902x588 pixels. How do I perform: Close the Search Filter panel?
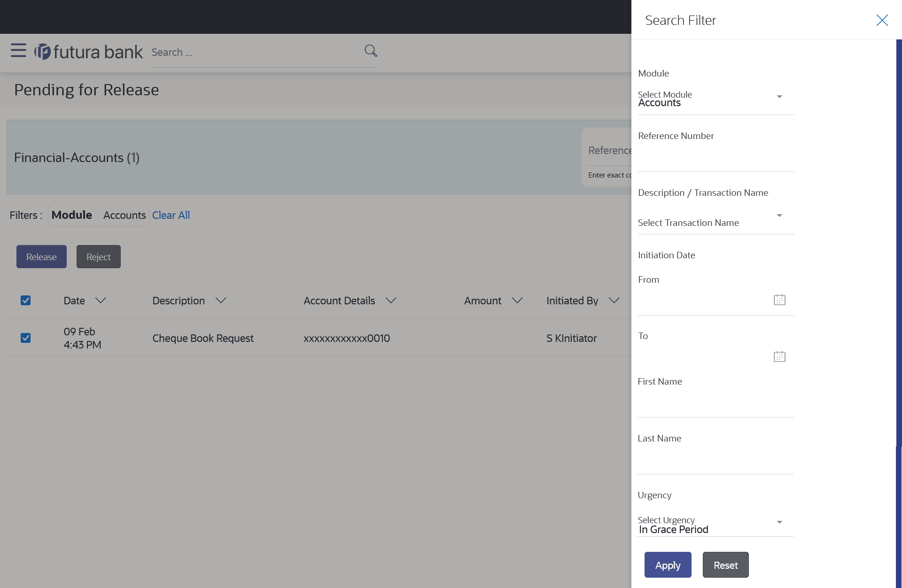click(882, 20)
